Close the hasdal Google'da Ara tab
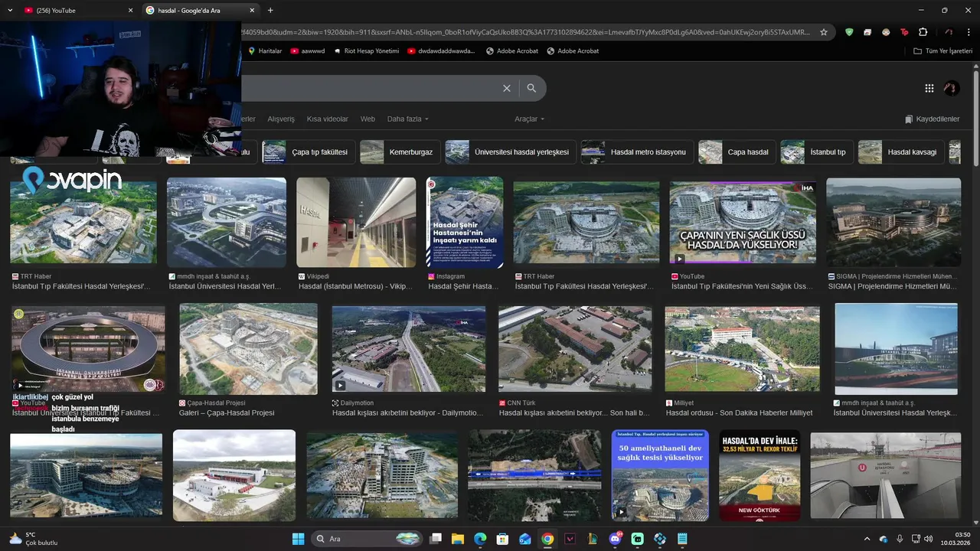This screenshot has width=980, height=551. [252, 10]
